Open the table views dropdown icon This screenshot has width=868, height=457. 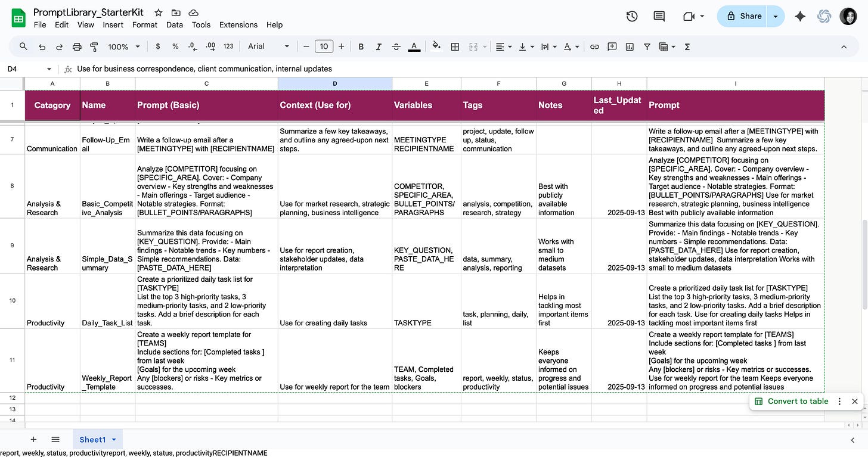666,46
